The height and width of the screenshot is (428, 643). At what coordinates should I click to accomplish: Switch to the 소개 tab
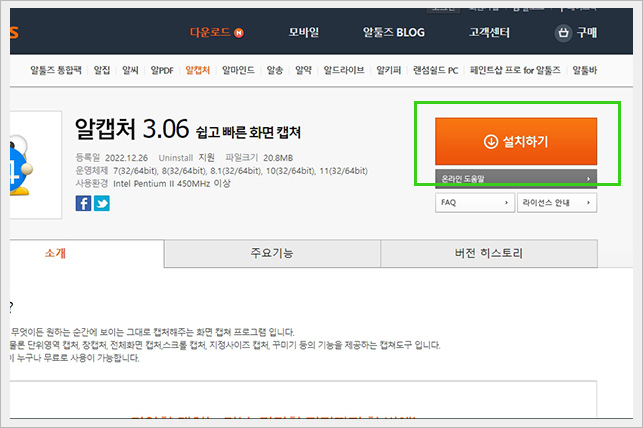point(87,253)
